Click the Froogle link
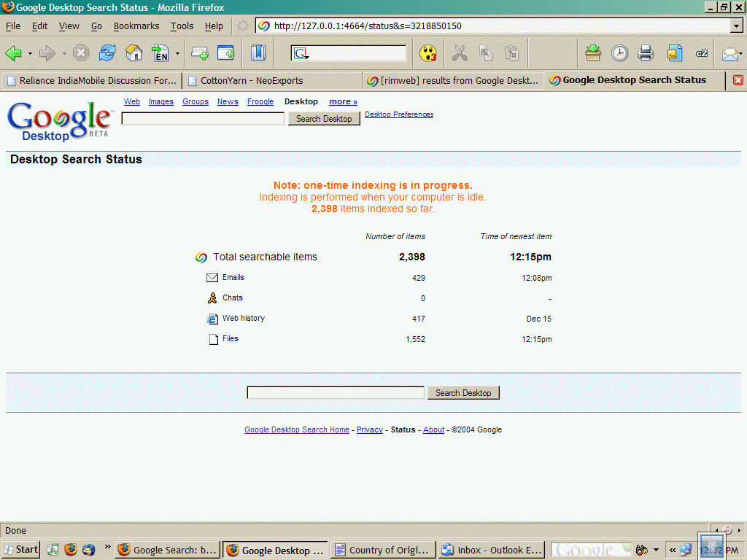Screen dimensions: 747x560 [x=260, y=101]
